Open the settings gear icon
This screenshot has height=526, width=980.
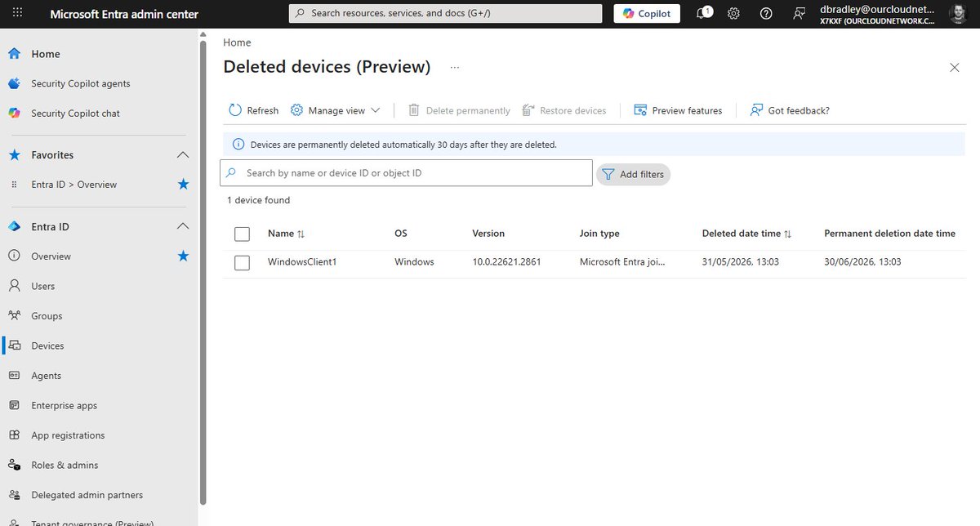pos(733,14)
